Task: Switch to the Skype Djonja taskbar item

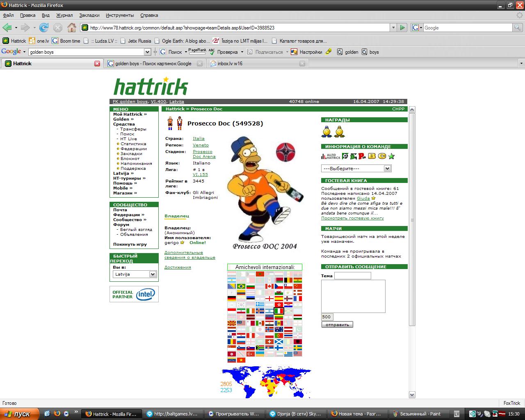Action: click(x=295, y=414)
